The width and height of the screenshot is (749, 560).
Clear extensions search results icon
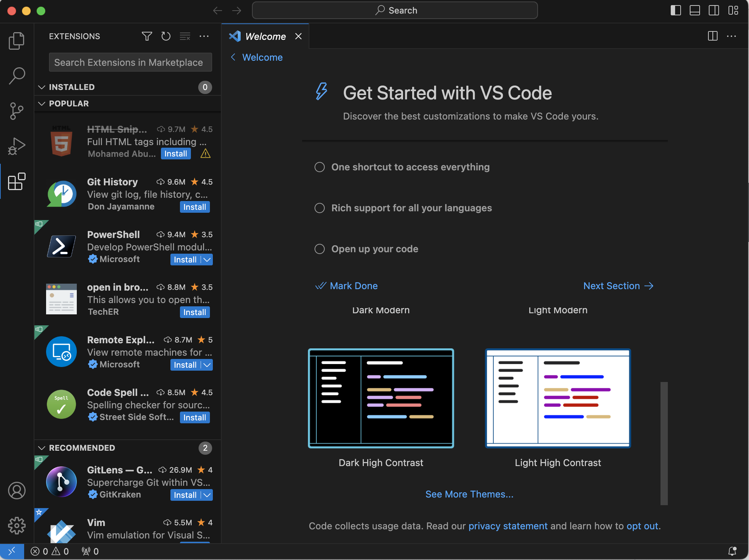pos(185,36)
